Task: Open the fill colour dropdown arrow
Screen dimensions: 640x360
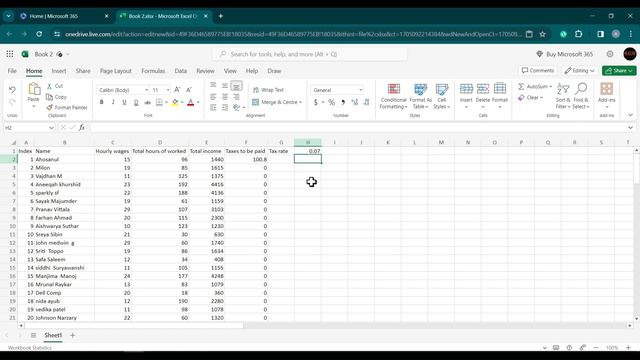Action: 182,102
